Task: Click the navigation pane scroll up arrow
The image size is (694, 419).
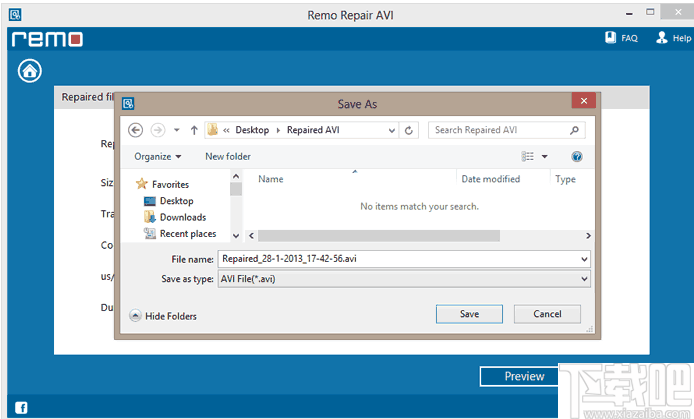Action: [236, 176]
